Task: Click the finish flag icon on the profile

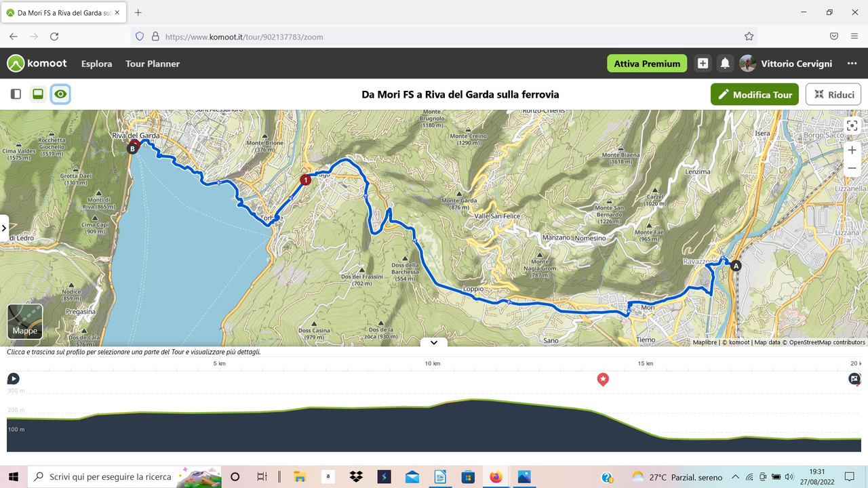Action: click(x=854, y=379)
